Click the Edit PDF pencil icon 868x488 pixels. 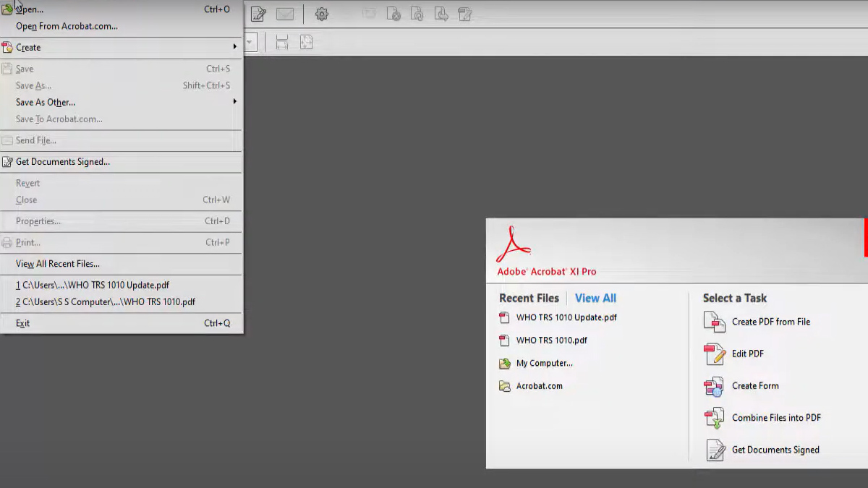pos(715,354)
